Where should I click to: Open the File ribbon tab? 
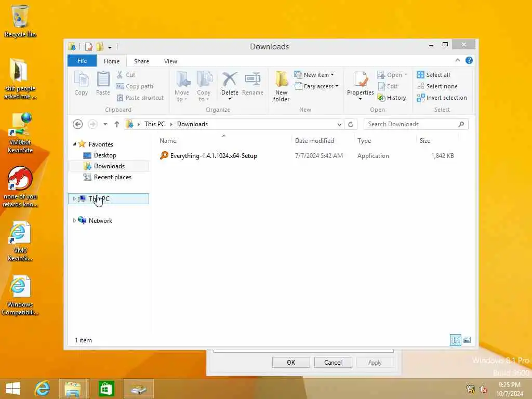(82, 61)
